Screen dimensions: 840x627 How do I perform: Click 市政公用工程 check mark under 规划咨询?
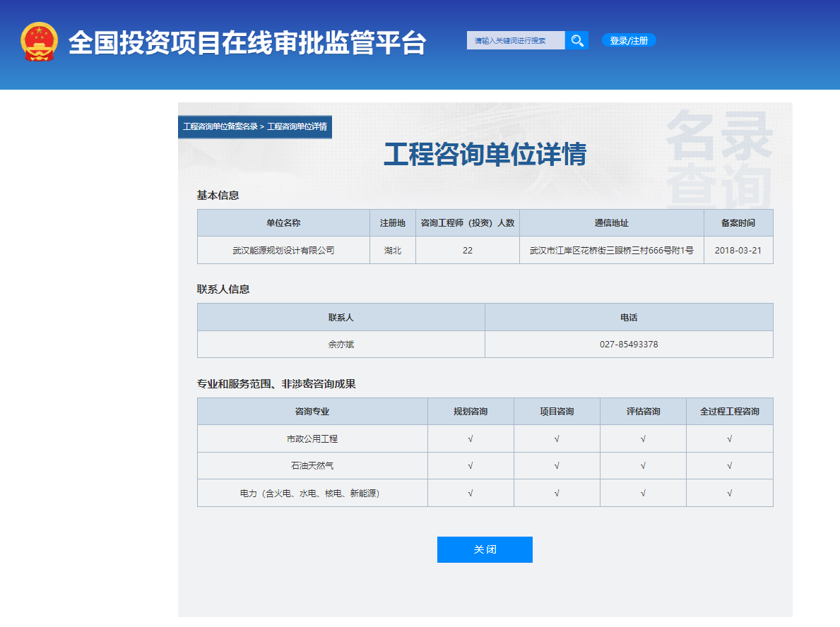tap(471, 438)
